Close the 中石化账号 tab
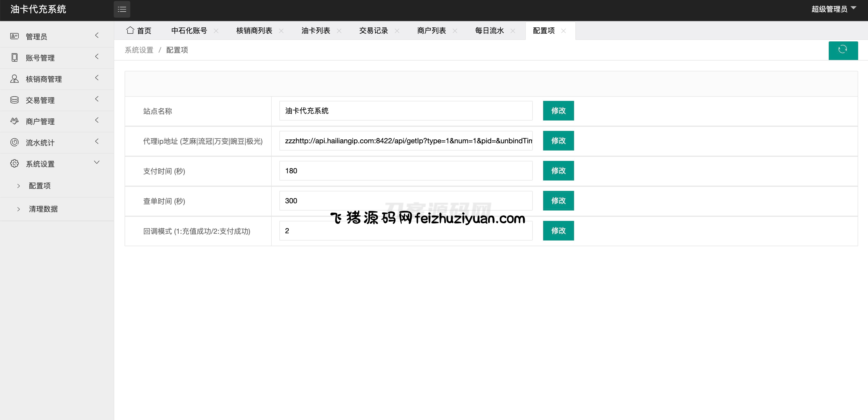The width and height of the screenshot is (868, 420). (x=216, y=31)
